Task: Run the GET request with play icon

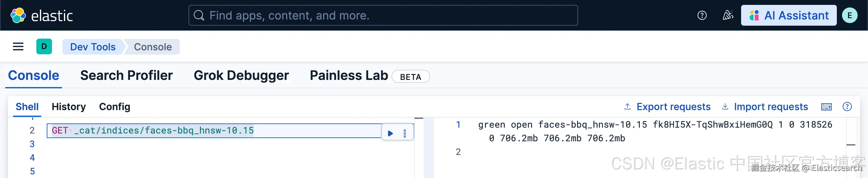Action: pyautogui.click(x=391, y=133)
